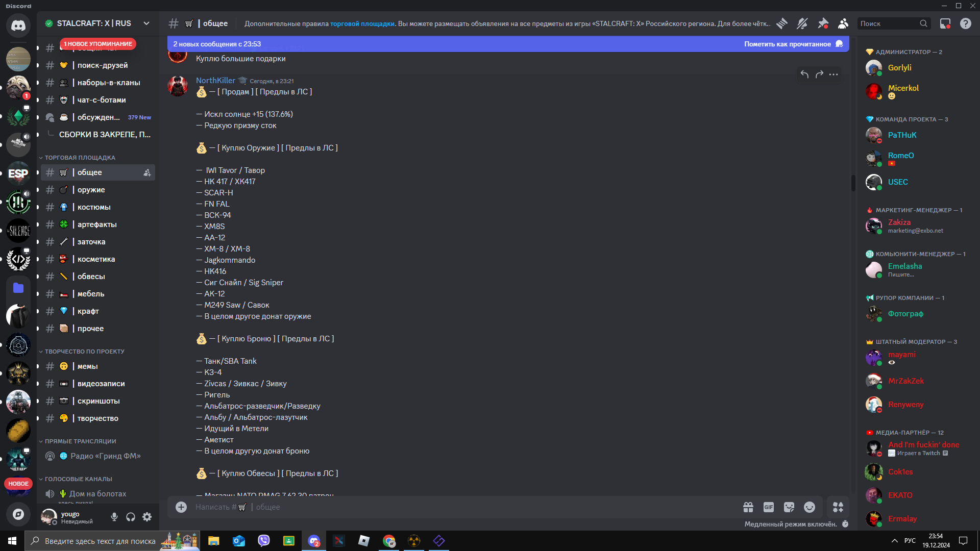Open the ESP server icon
980x551 pixels.
point(18,173)
